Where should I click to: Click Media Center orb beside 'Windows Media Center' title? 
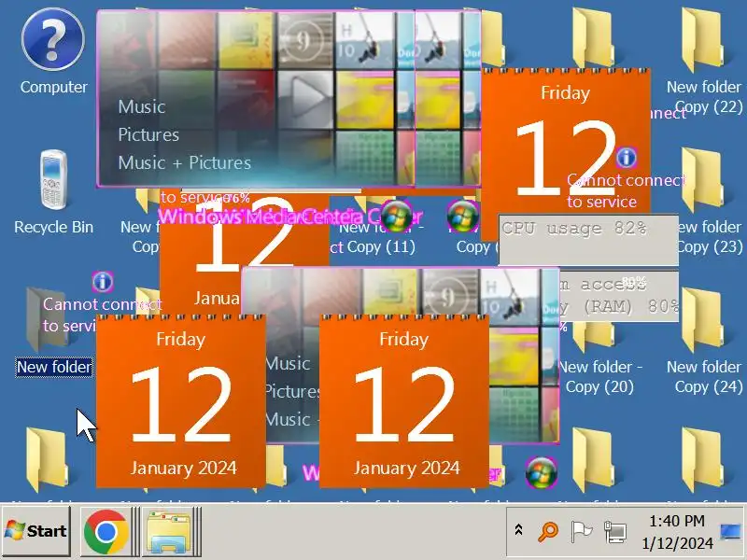click(397, 217)
